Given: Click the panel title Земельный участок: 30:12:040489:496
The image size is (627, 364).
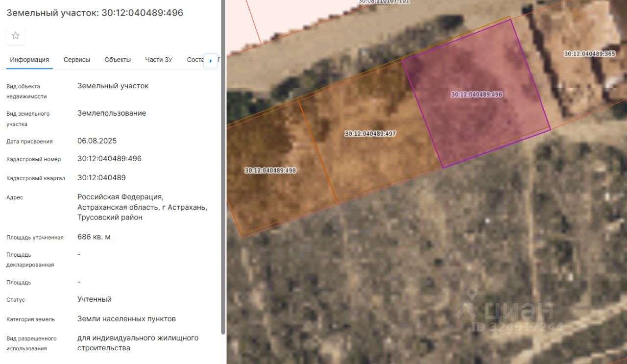Looking at the screenshot, I should tap(95, 13).
